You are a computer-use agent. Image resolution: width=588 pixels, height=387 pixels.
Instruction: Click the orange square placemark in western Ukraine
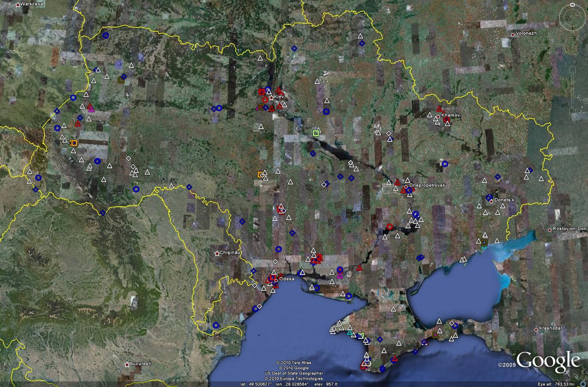click(x=74, y=142)
